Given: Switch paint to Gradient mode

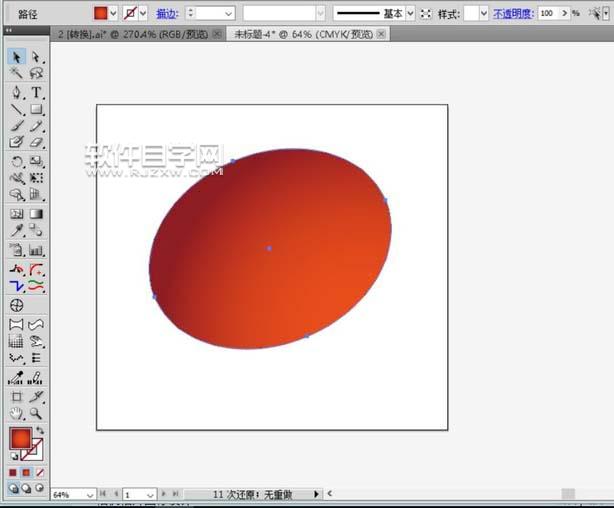Looking at the screenshot, I should click(x=27, y=472).
